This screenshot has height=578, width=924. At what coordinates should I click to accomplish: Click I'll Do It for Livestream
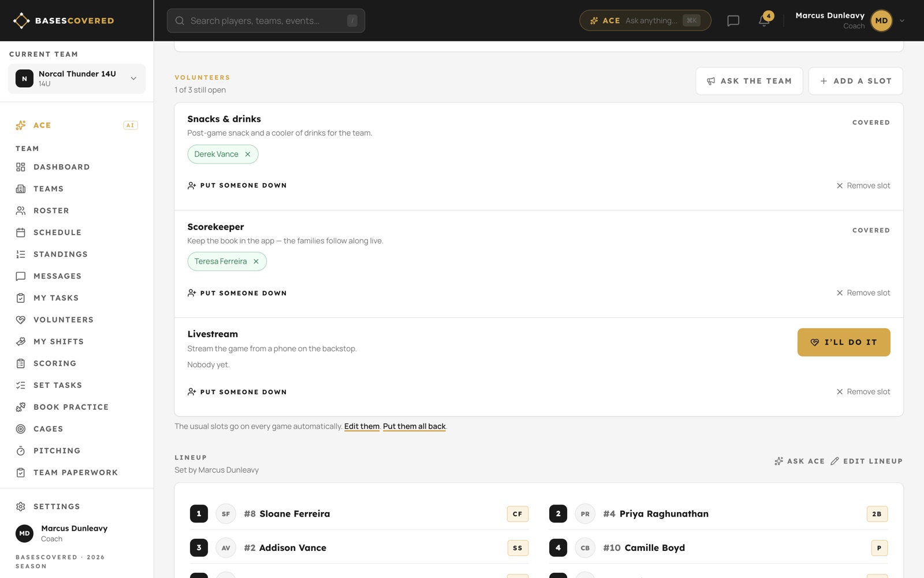pos(844,342)
